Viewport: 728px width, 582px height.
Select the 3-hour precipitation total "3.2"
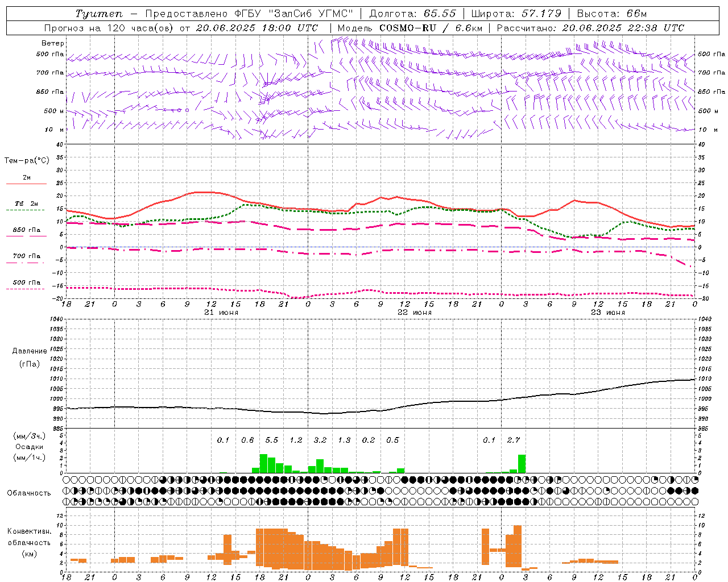pyautogui.click(x=320, y=440)
